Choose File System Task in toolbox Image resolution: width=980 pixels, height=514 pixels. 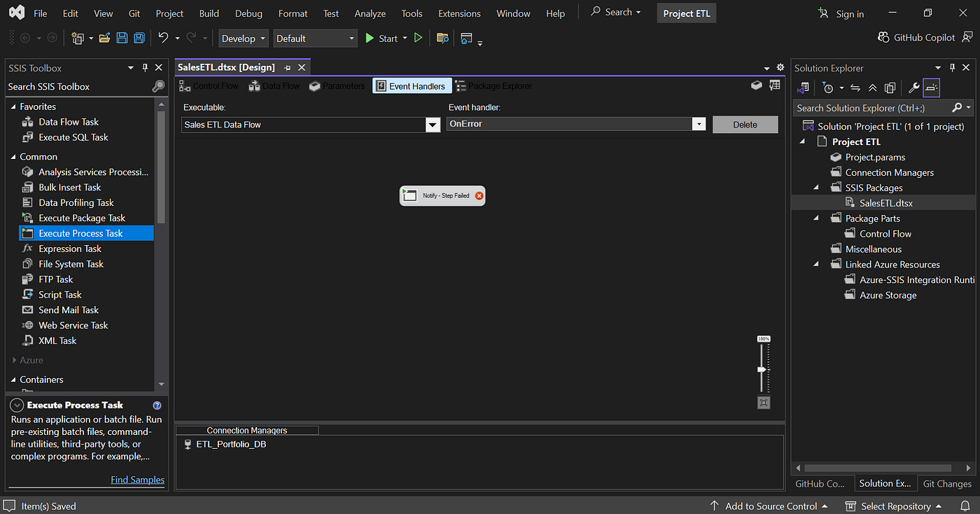[x=71, y=265]
